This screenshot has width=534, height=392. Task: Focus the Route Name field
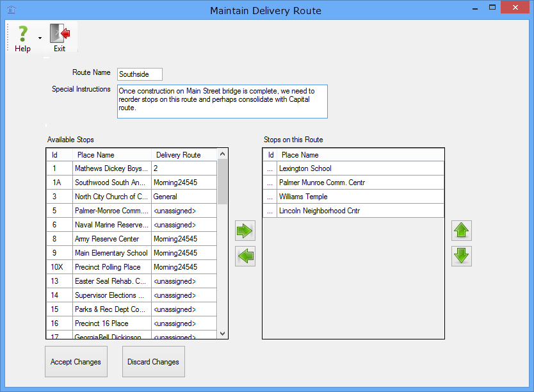140,74
